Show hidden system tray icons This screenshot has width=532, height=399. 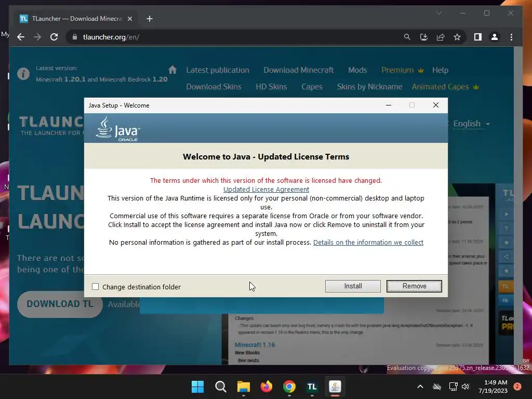pyautogui.click(x=420, y=387)
